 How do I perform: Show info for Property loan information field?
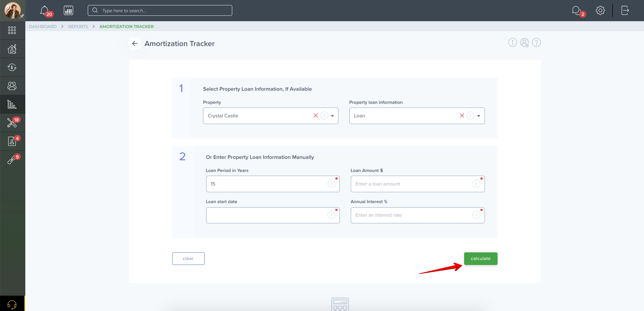click(470, 116)
